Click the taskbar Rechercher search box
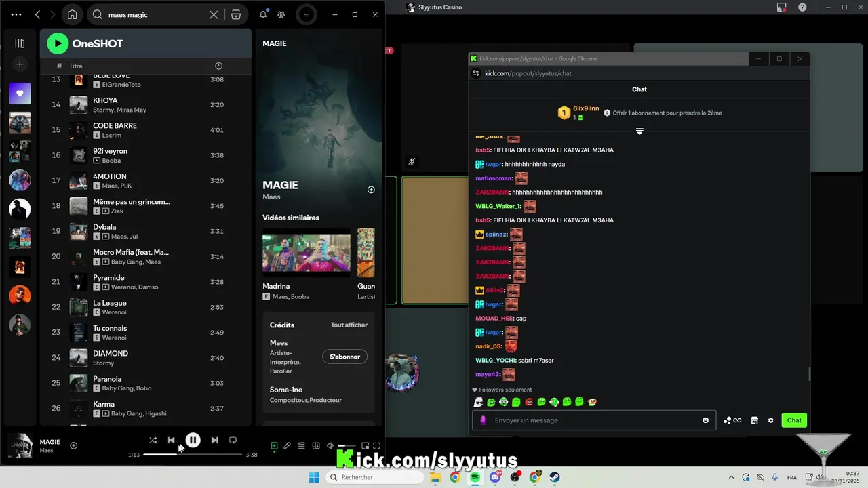Viewport: 868px width, 488px height. coord(374,477)
